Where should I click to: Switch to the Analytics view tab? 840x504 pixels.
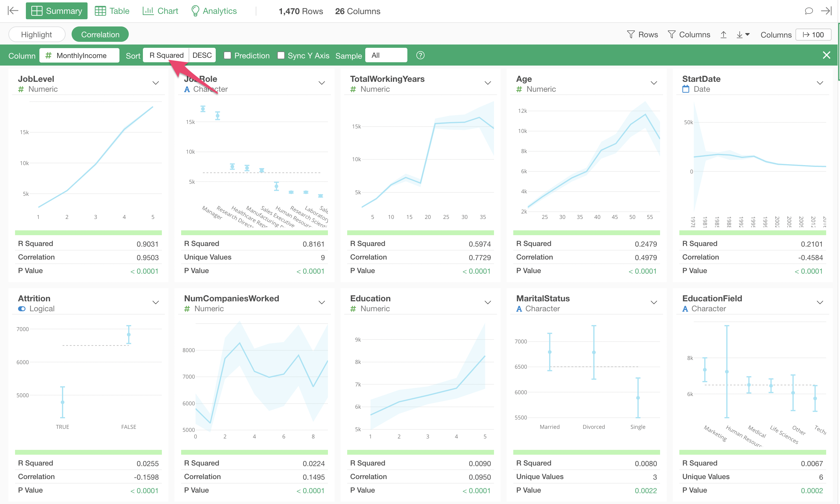pyautogui.click(x=214, y=11)
